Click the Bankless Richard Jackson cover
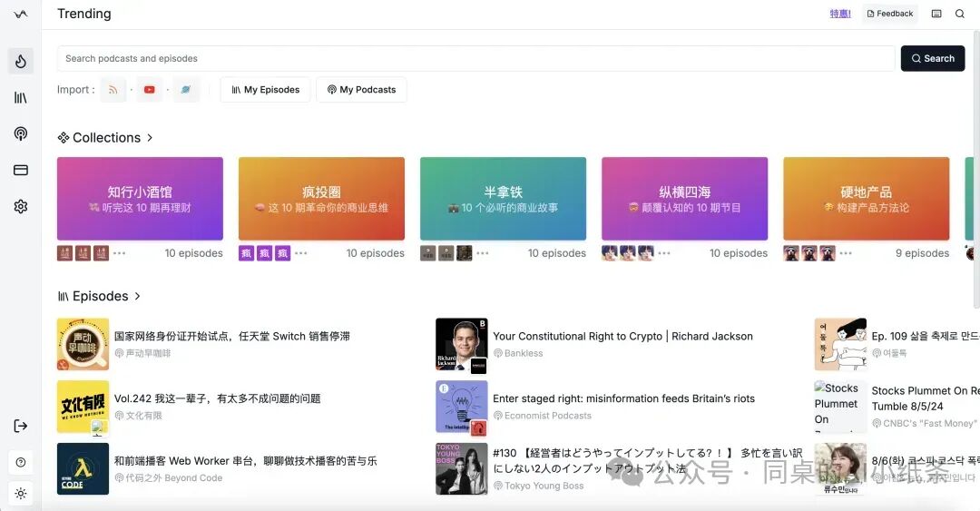 click(461, 344)
